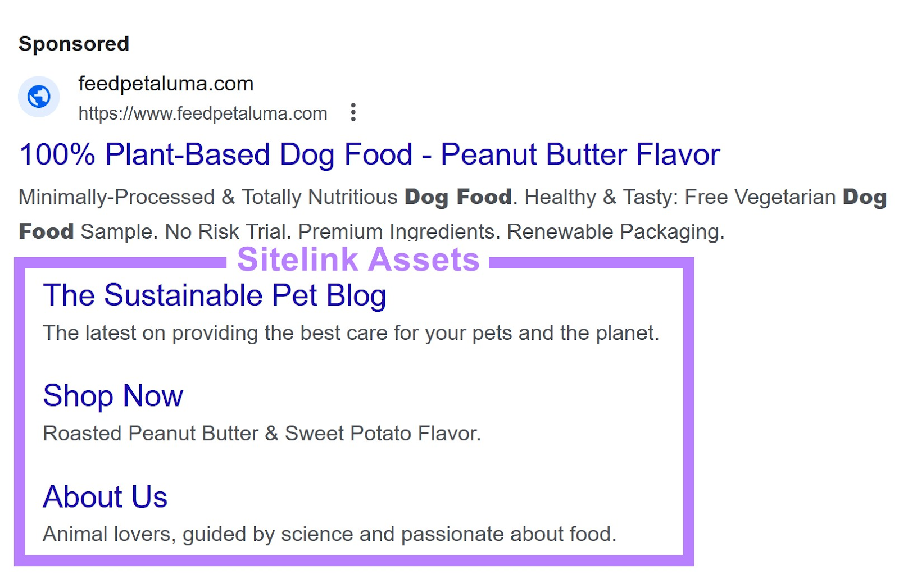899x588 pixels.
Task: Click the feedpetaluma.com site name
Action: click(x=165, y=83)
